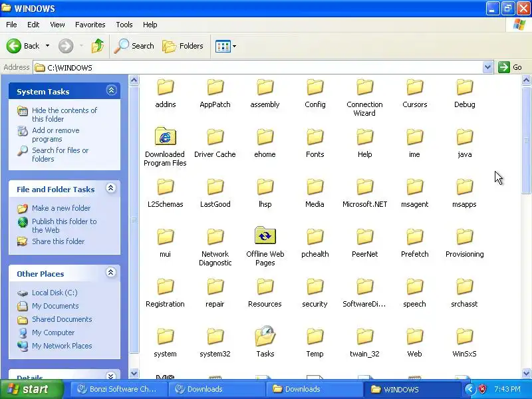Open the Tools menu
Viewport: 532px width, 399px height.
(124, 25)
